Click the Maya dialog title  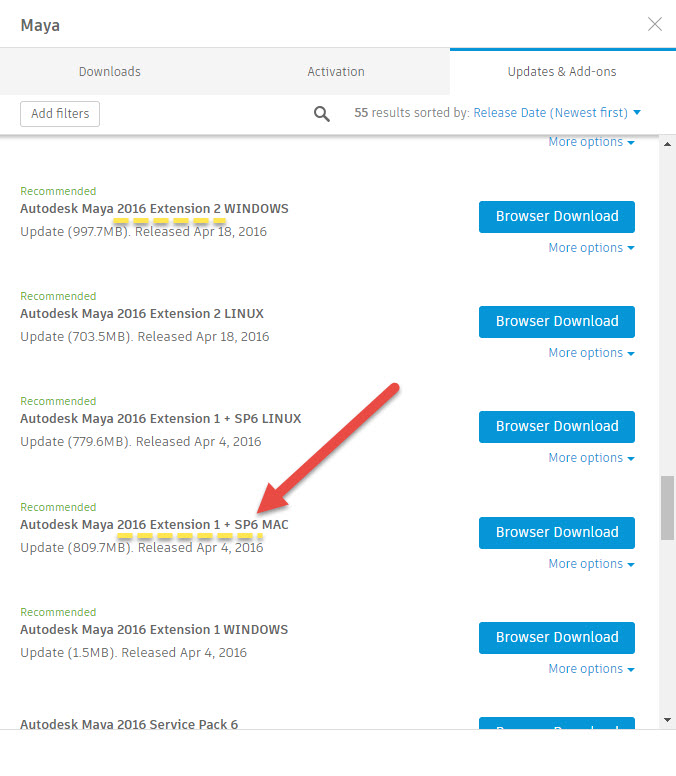[x=40, y=25]
